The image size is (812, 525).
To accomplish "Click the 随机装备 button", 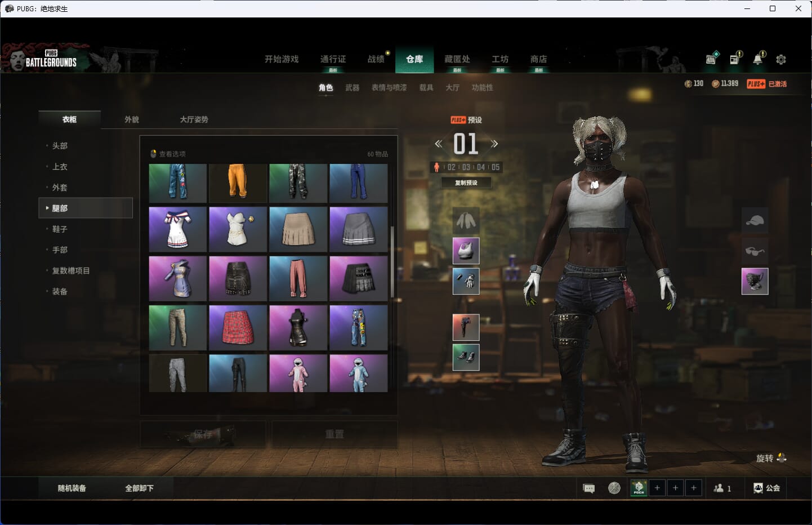I will click(72, 488).
